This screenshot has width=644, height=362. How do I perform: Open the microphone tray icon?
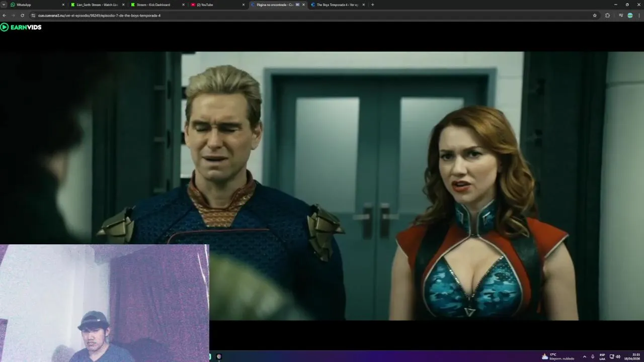tap(592, 356)
